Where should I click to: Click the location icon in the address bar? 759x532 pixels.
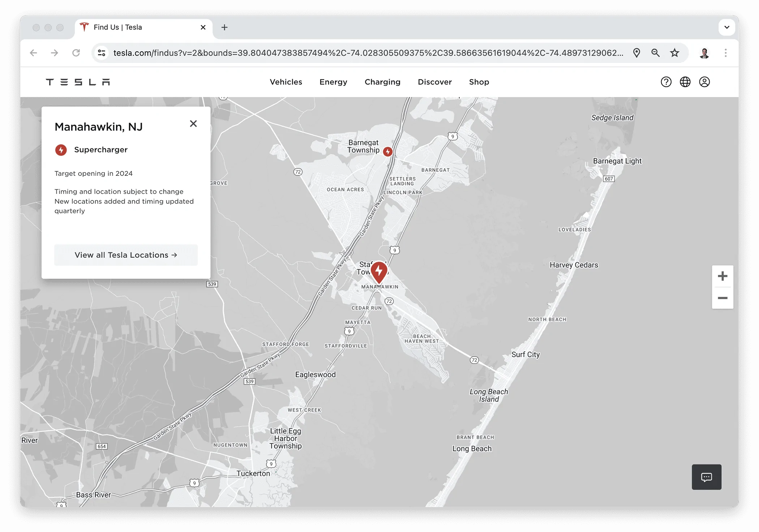(x=636, y=53)
